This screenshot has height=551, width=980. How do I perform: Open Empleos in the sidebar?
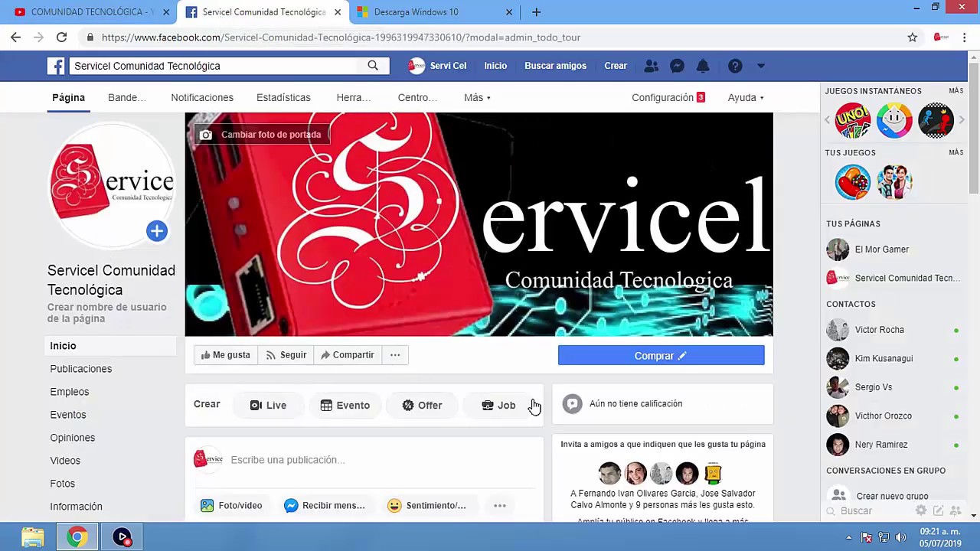click(70, 392)
